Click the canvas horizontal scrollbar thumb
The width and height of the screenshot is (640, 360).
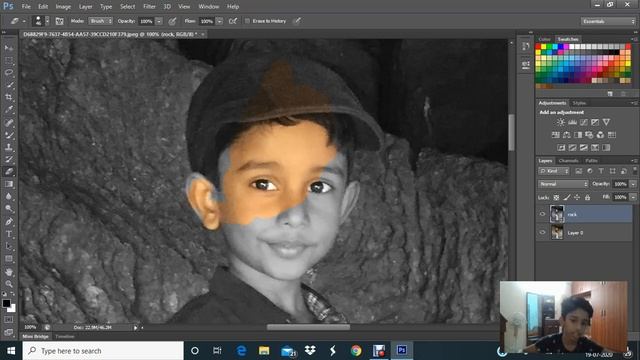click(x=308, y=327)
